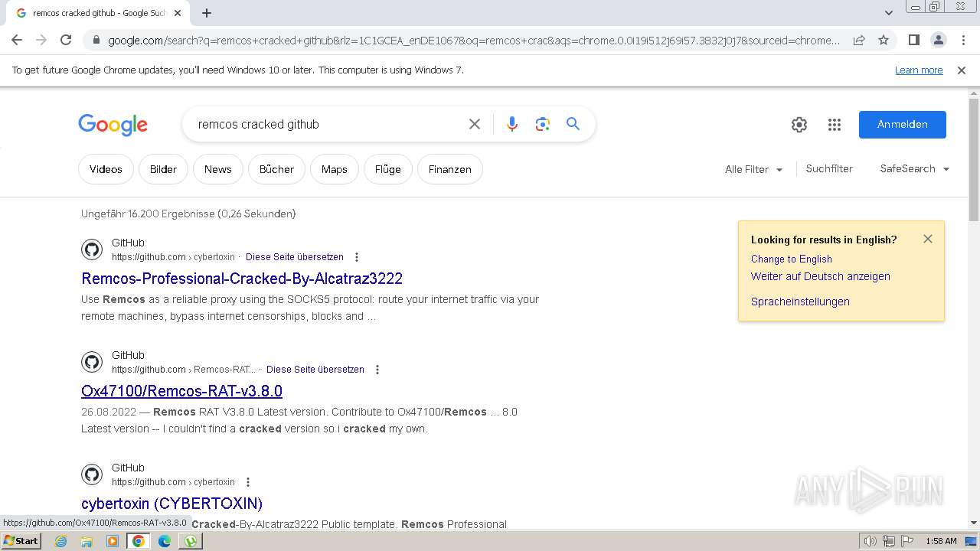The width and height of the screenshot is (980, 551).
Task: Select Weiter auf Deutsch anzeigen
Action: click(x=821, y=276)
